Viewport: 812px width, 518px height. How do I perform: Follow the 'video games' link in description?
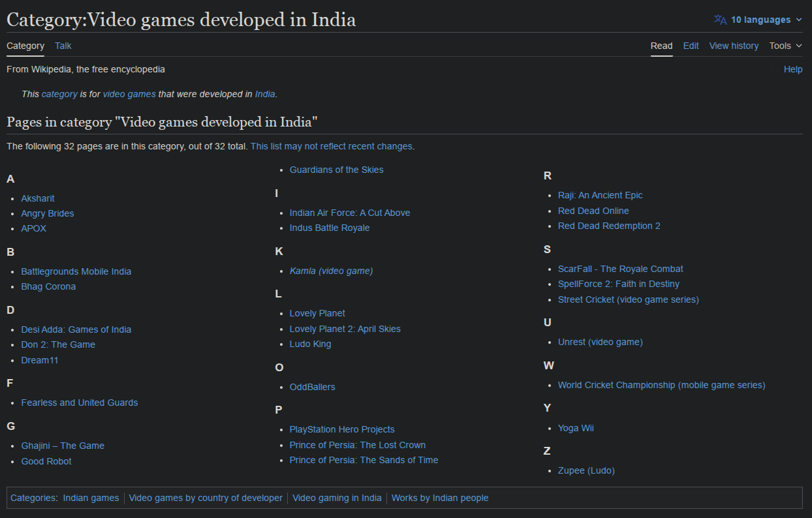point(129,94)
